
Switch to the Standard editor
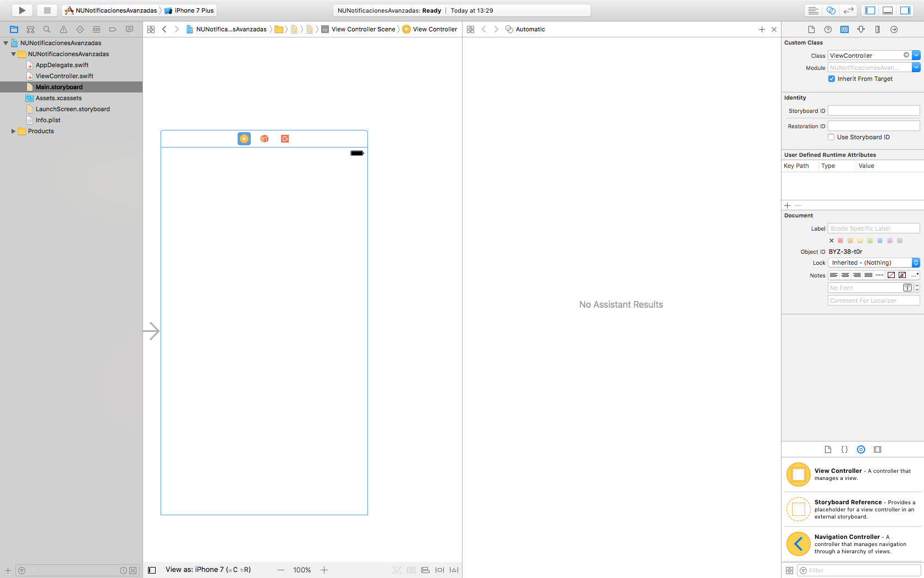tap(813, 10)
